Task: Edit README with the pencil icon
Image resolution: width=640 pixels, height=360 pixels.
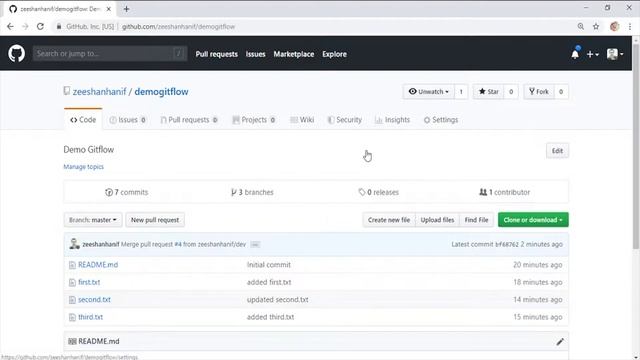Action: coord(560,342)
